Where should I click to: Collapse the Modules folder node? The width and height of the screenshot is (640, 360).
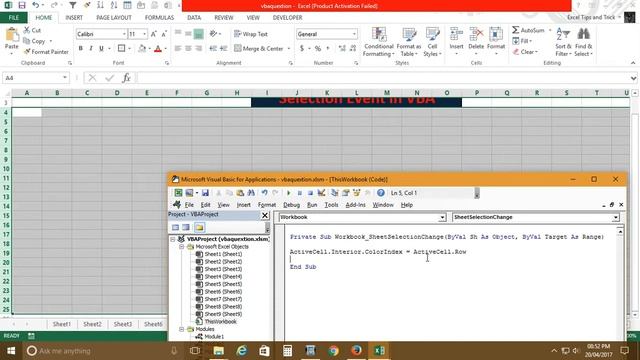coord(182,329)
